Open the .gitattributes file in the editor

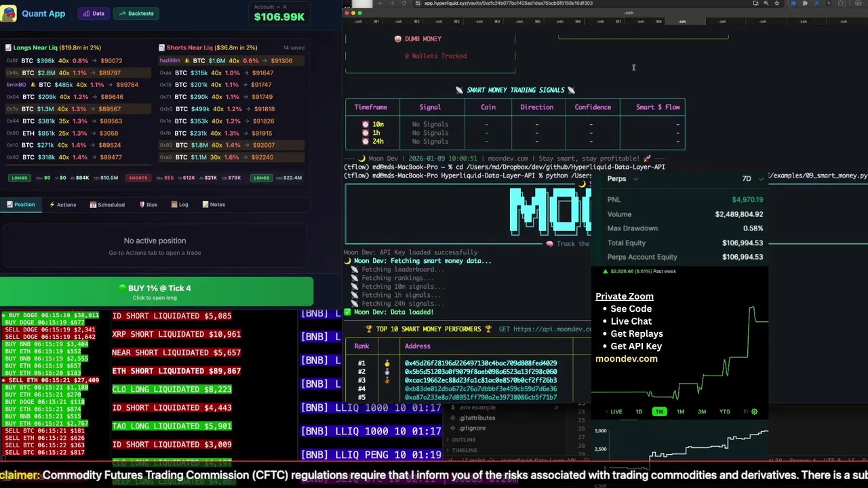pyautogui.click(x=477, y=418)
